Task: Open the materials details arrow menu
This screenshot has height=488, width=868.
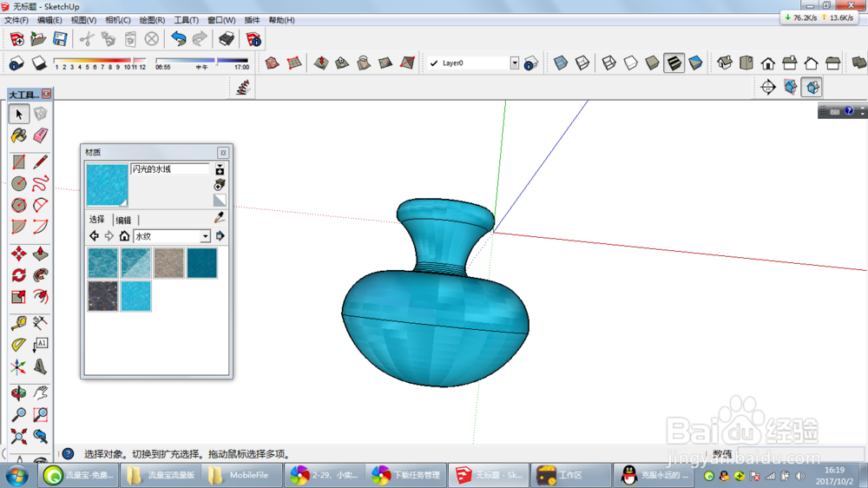Action: click(x=220, y=236)
